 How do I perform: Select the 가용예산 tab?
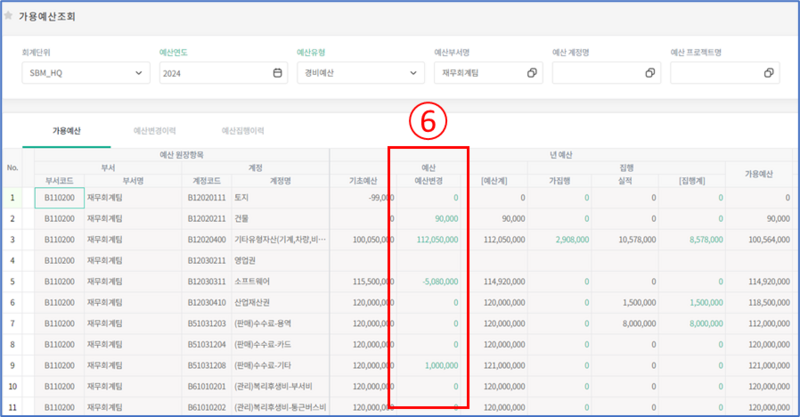pos(66,131)
